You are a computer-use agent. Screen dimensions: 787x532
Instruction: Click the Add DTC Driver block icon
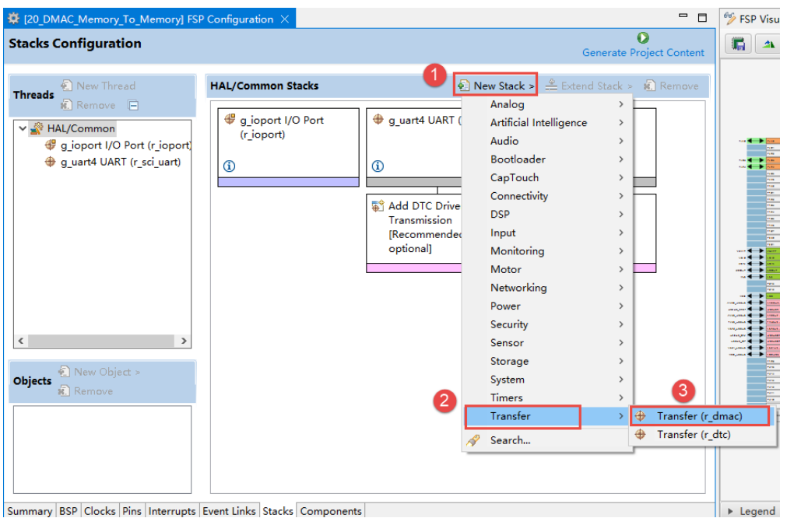point(378,205)
